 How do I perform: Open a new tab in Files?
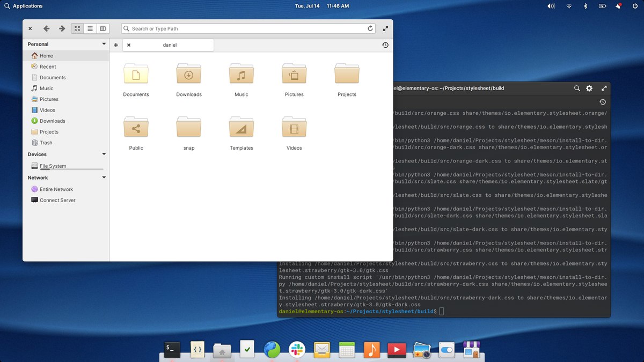[116, 45]
